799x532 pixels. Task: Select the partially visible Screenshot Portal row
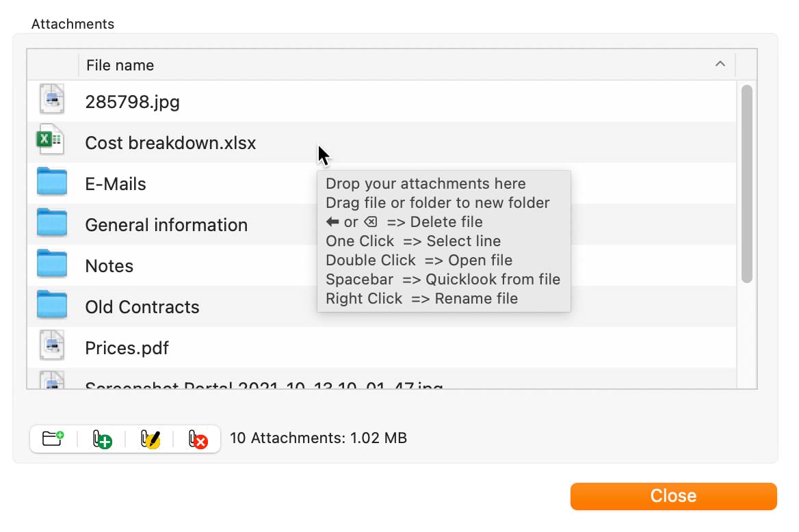point(382,379)
